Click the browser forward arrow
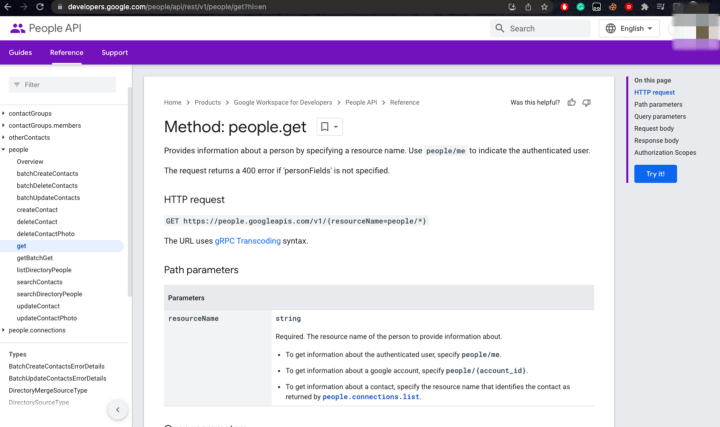This screenshot has width=720, height=427. pyautogui.click(x=23, y=7)
